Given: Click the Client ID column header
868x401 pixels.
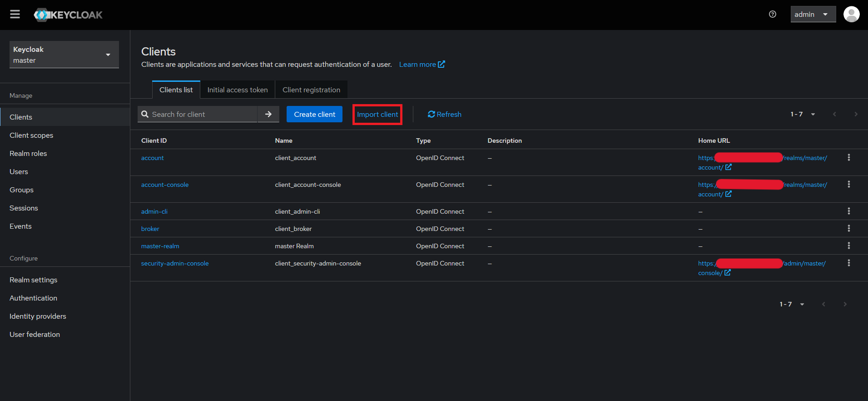Looking at the screenshot, I should click(x=154, y=140).
